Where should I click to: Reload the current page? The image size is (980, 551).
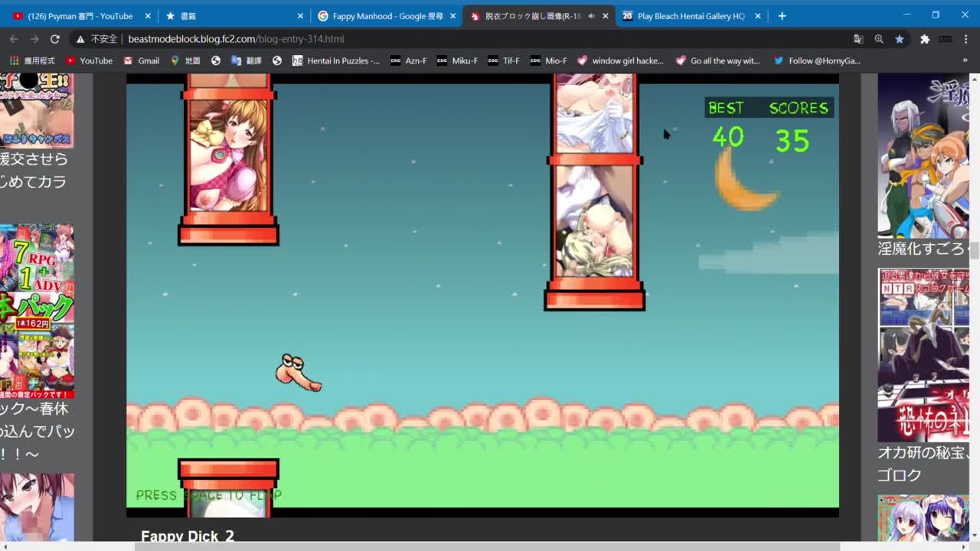pyautogui.click(x=54, y=39)
